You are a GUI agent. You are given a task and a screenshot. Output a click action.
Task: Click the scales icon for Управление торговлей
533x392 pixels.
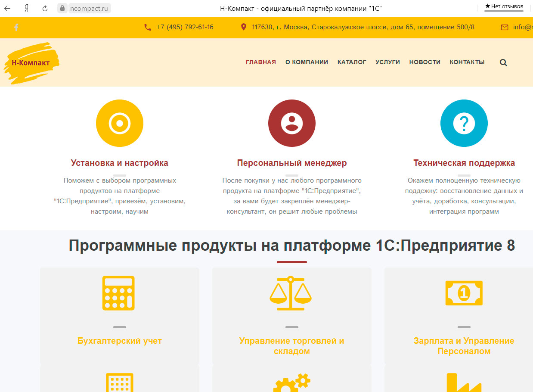click(x=291, y=293)
